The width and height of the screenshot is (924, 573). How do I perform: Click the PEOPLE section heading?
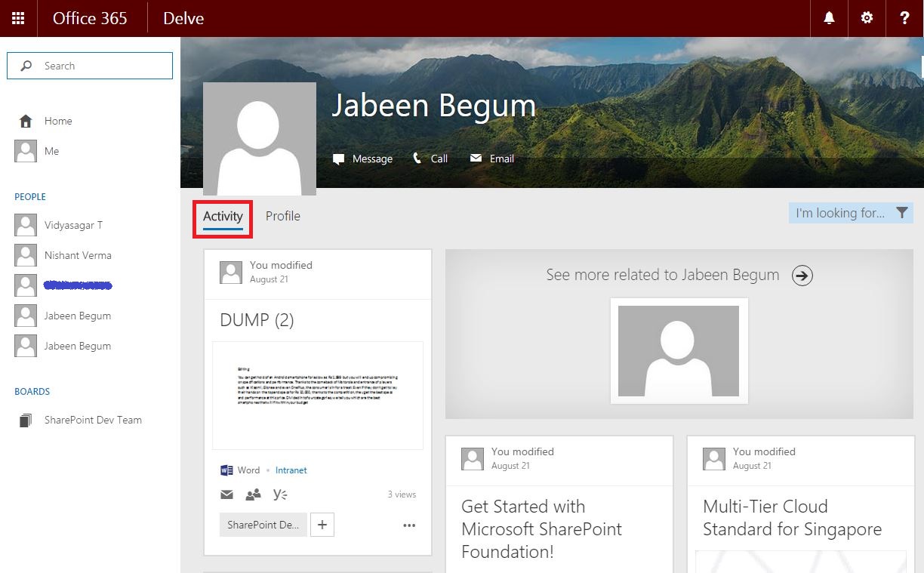tap(30, 196)
